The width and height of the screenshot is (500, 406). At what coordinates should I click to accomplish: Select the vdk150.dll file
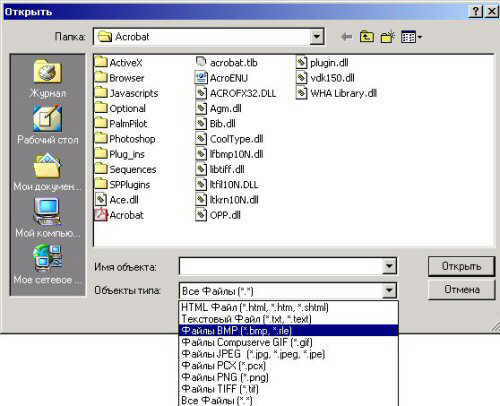(x=325, y=78)
